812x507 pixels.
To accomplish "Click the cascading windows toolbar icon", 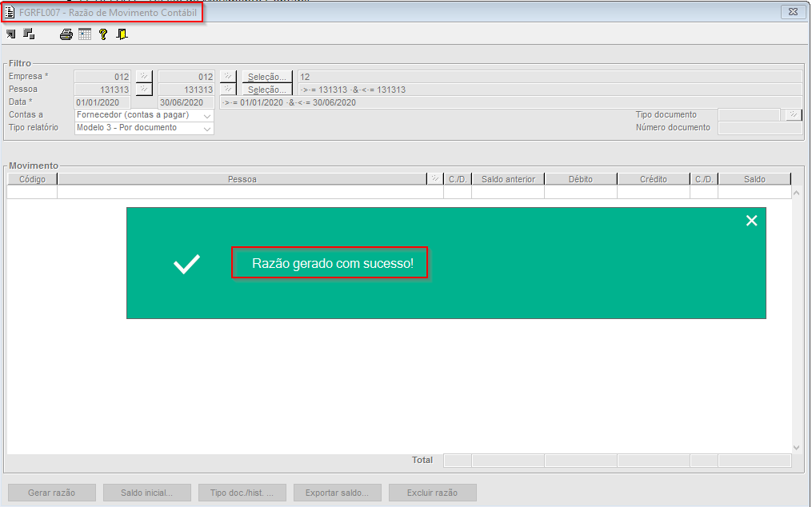I will (x=29, y=34).
